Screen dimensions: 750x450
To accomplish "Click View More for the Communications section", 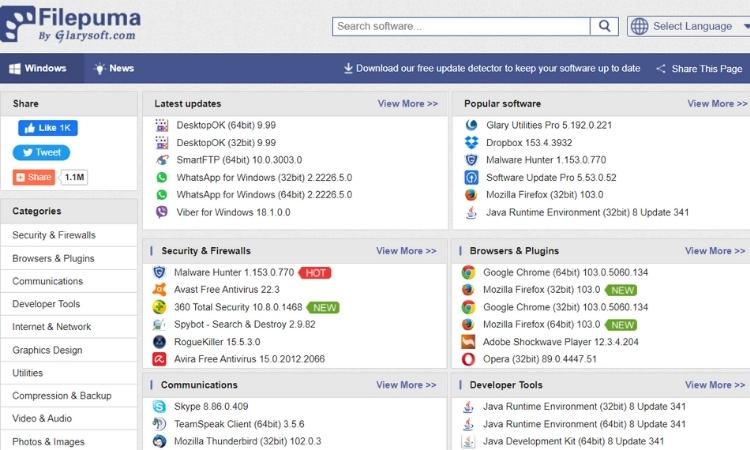I will coord(406,385).
